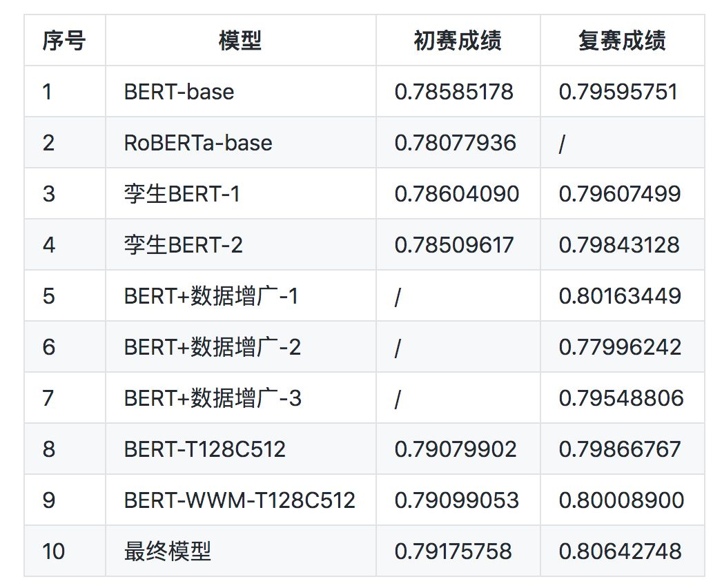Viewport: 722px width, 588px height.
Task: Click the 复赛成绩 column header
Action: pyautogui.click(x=622, y=41)
